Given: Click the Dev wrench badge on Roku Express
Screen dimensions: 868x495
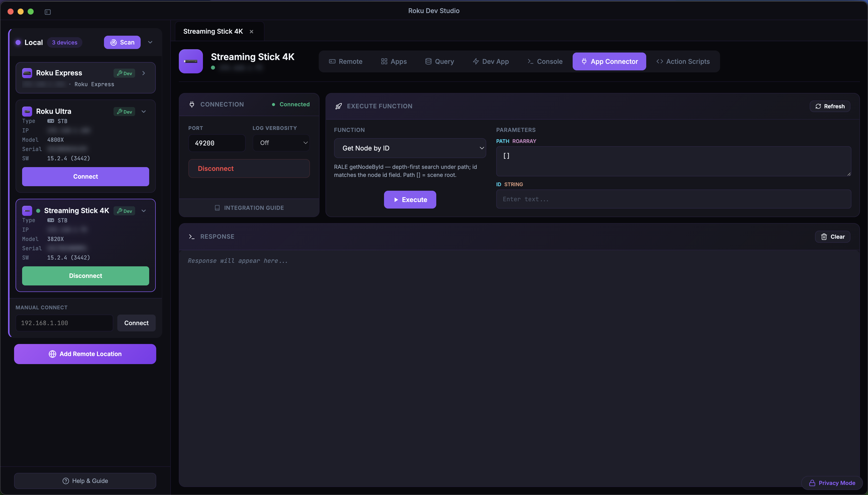Looking at the screenshot, I should point(124,73).
